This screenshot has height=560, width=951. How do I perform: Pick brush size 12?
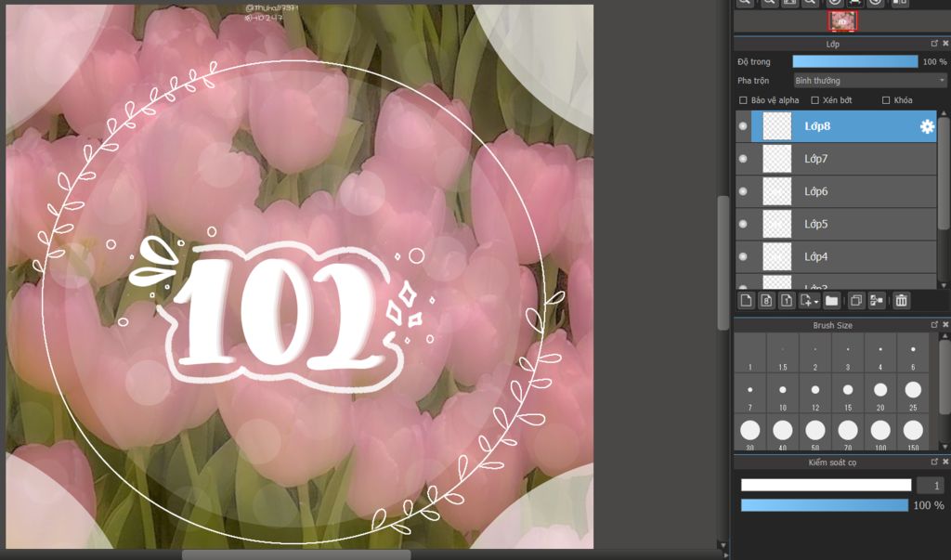click(x=815, y=393)
